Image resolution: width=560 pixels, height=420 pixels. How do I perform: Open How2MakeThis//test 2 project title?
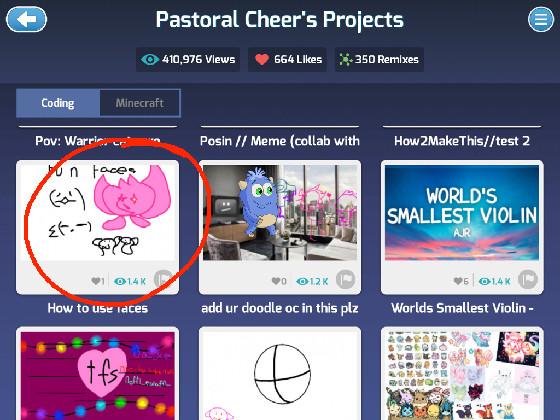pos(462,141)
